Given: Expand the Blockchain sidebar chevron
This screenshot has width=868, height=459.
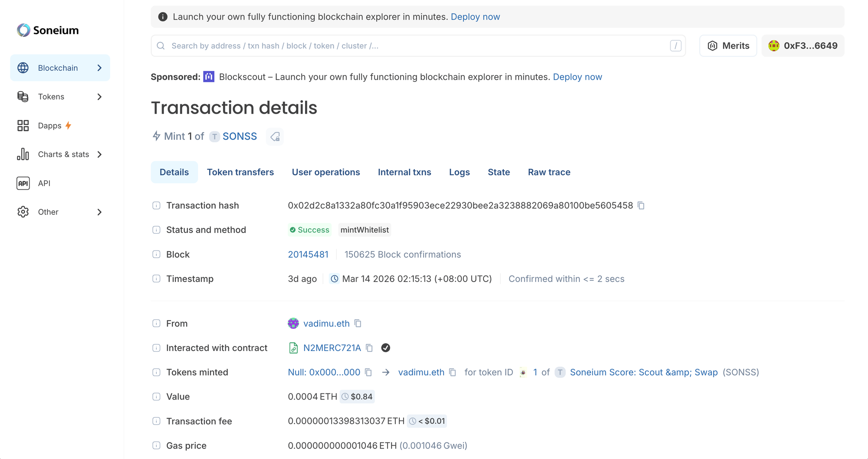Looking at the screenshot, I should click(x=99, y=68).
